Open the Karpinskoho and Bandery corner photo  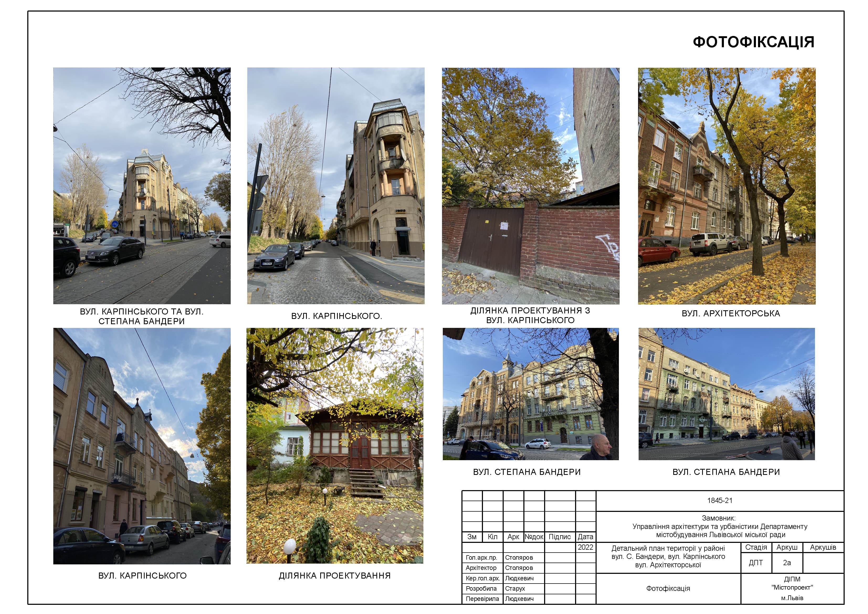(142, 186)
